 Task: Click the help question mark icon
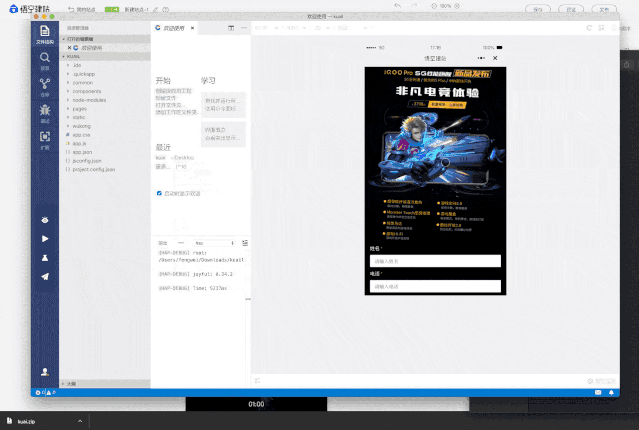165,9
